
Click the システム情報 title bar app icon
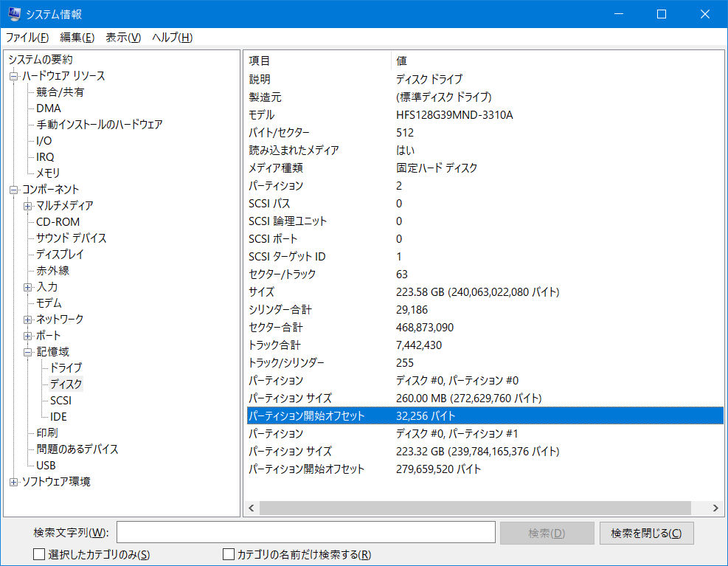pos(14,14)
